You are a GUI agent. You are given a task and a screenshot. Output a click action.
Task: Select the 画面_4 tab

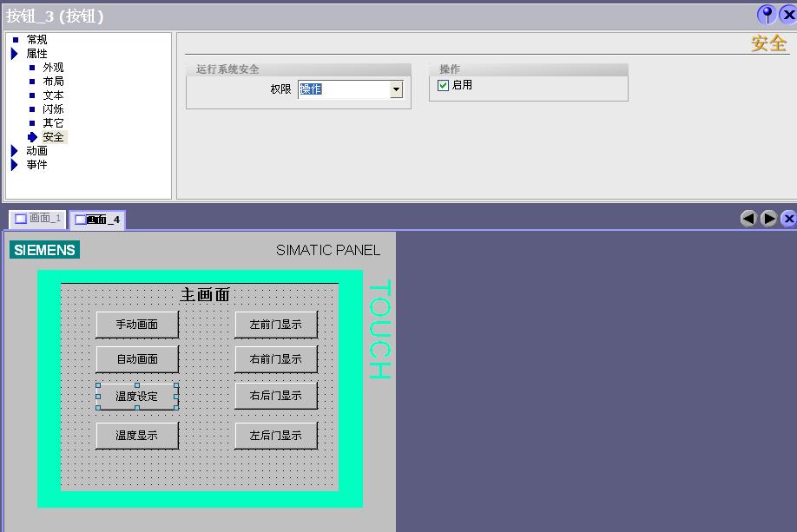pos(97,220)
